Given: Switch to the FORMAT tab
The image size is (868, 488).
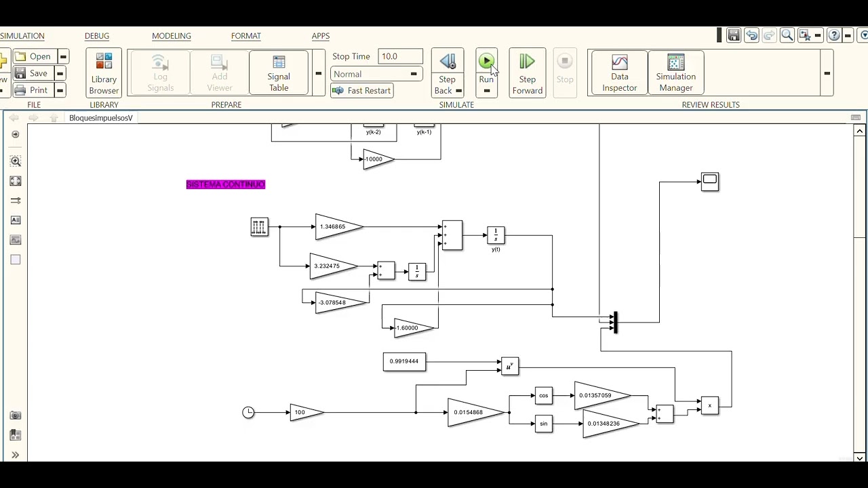Looking at the screenshot, I should tap(246, 36).
